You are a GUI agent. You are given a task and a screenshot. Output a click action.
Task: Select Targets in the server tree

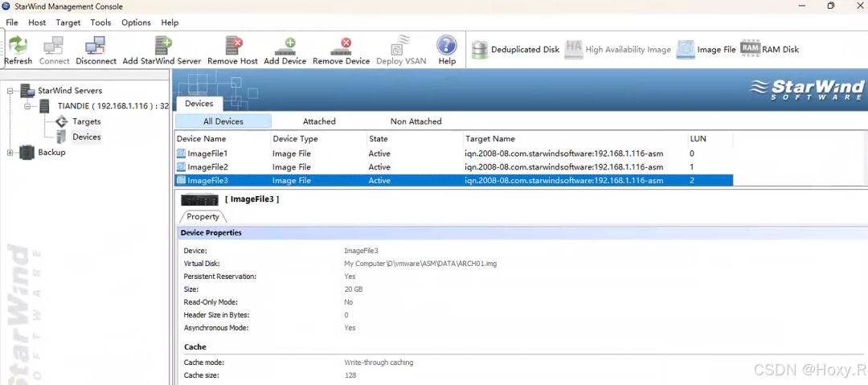point(86,121)
